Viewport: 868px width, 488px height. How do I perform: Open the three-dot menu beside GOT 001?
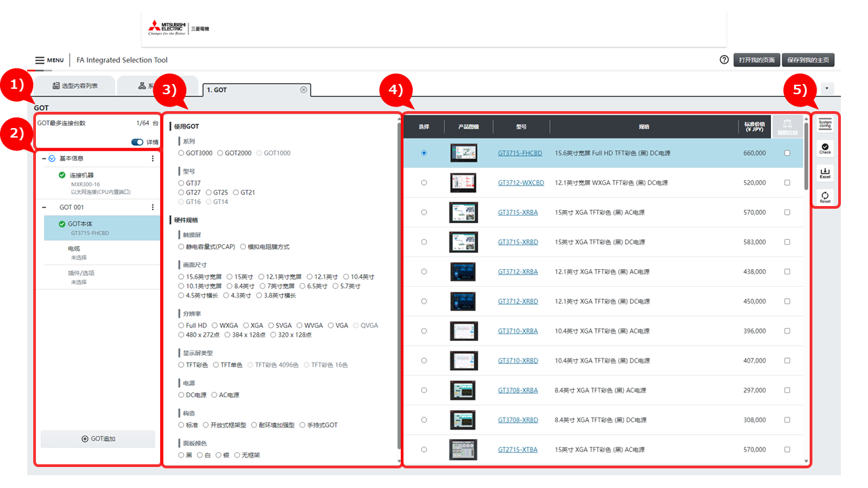153,207
